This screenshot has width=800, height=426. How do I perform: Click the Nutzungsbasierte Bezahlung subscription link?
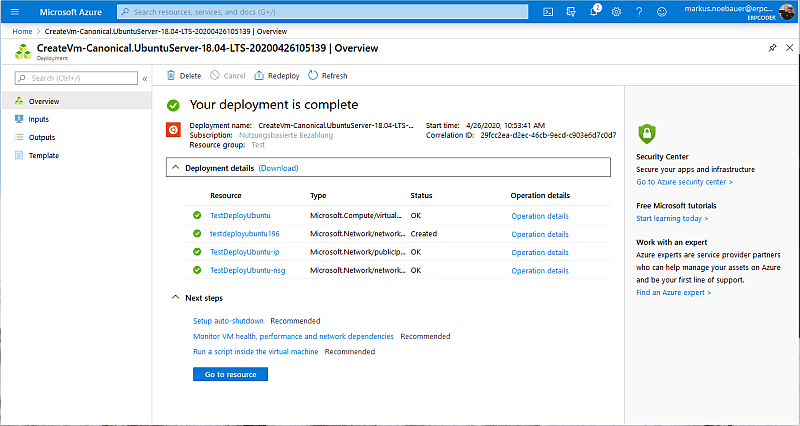286,135
